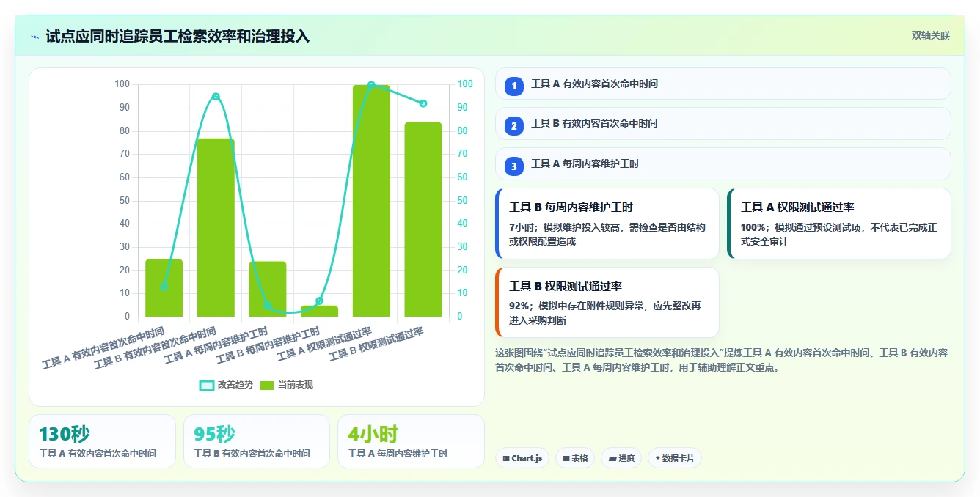980x497 pixels.
Task: Select list row 工具 A 每周内容维护工时
Action: [x=723, y=163]
